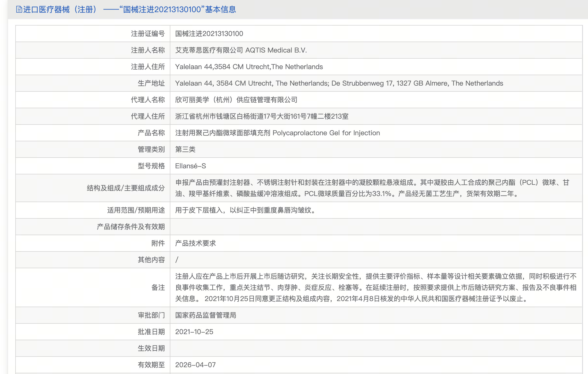
Task: Open the 产品技术要求 attachment
Action: (x=195, y=243)
